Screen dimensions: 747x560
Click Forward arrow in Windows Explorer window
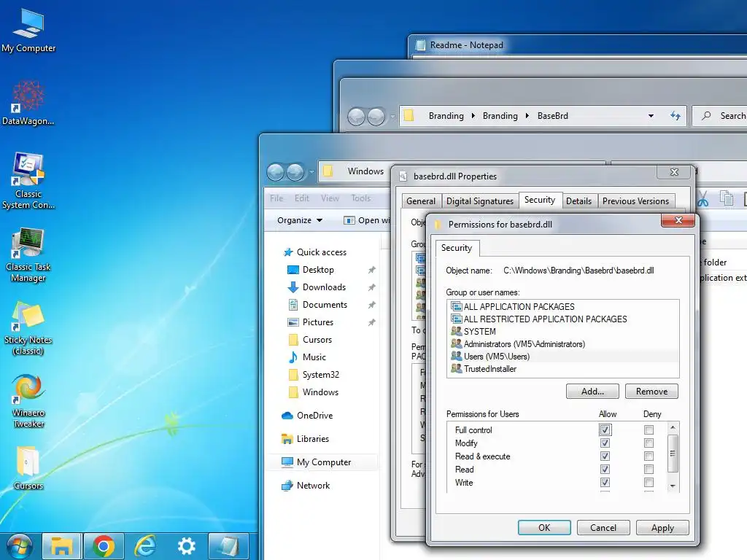[295, 172]
